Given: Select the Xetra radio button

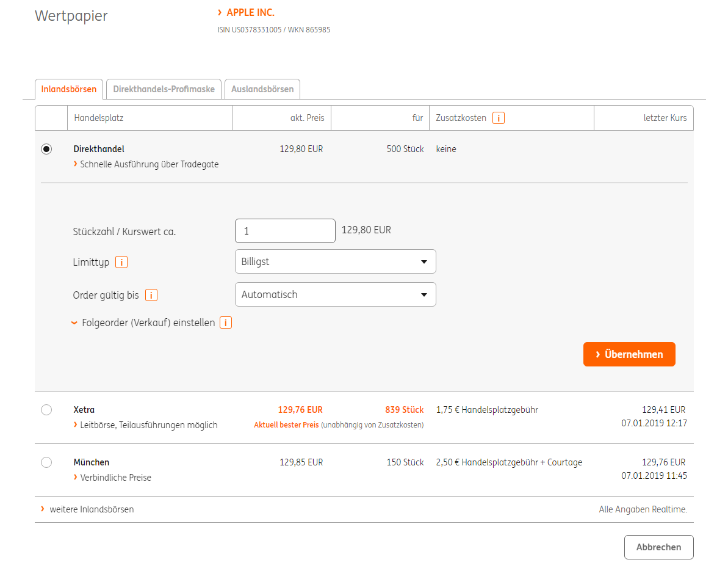Looking at the screenshot, I should pos(46,410).
